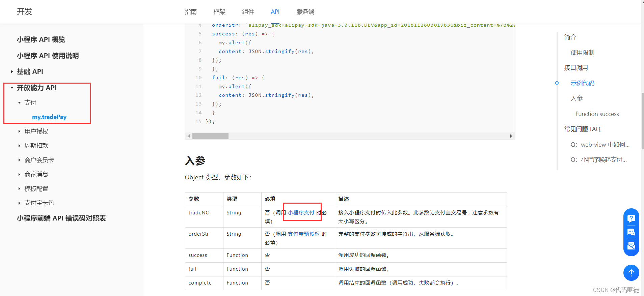Open 小程序 API 概览 in sidebar
The width and height of the screenshot is (644, 296).
pos(41,39)
